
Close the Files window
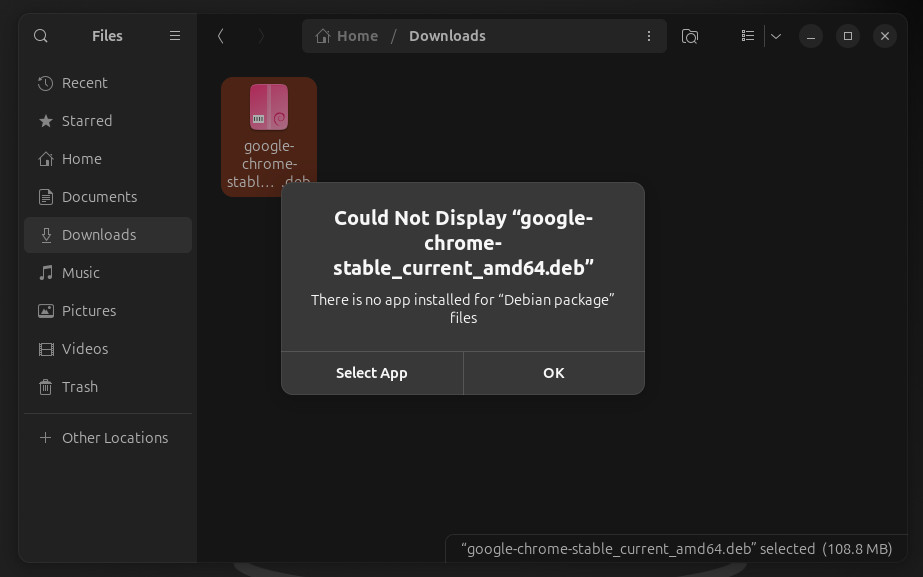tap(885, 36)
